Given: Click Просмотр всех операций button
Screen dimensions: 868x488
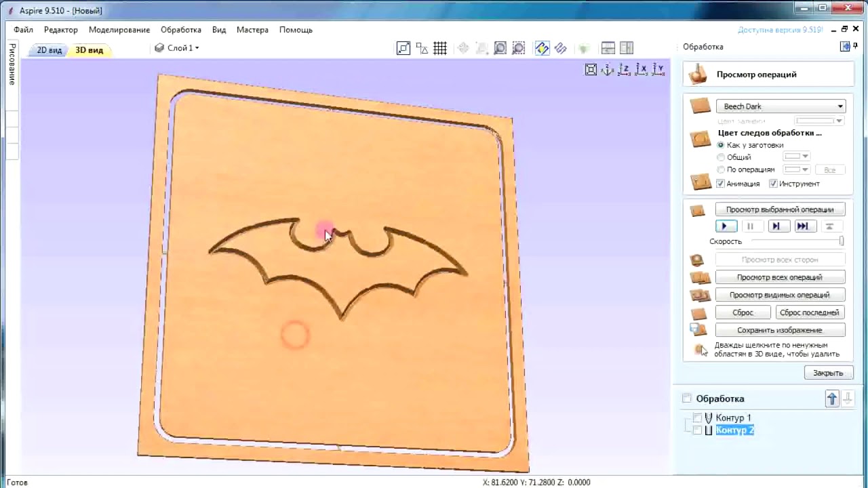Looking at the screenshot, I should pos(780,277).
